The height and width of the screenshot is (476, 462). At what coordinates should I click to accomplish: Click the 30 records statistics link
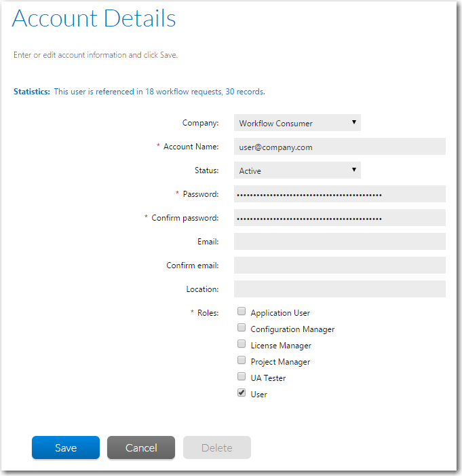(244, 91)
